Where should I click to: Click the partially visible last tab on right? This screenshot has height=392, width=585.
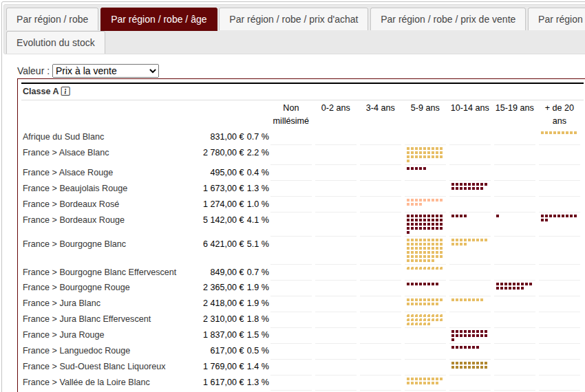(x=559, y=19)
